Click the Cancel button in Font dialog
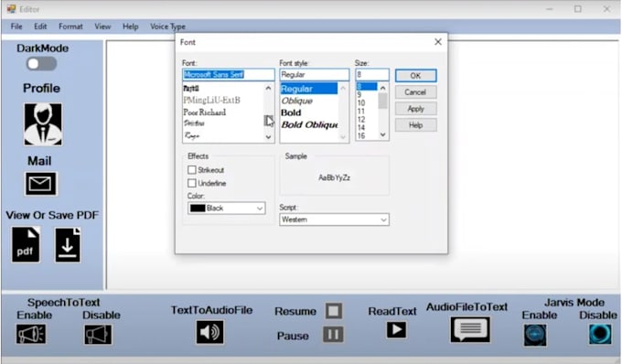Screen dimensions: 622x364 pyautogui.click(x=415, y=92)
